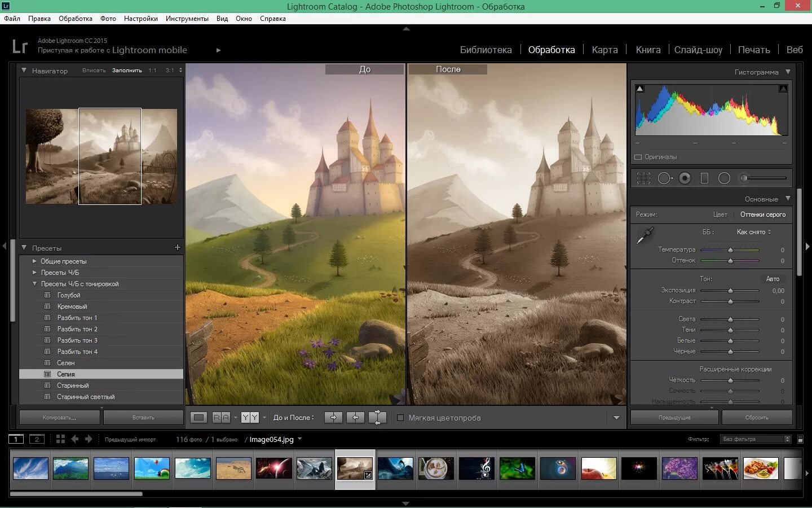Open the Без фильтра filter dropdown

tap(756, 439)
